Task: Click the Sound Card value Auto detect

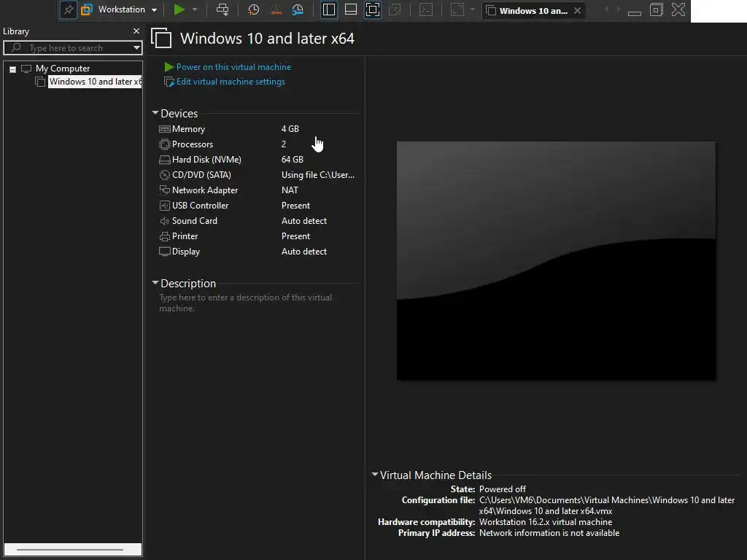Action: [304, 221]
